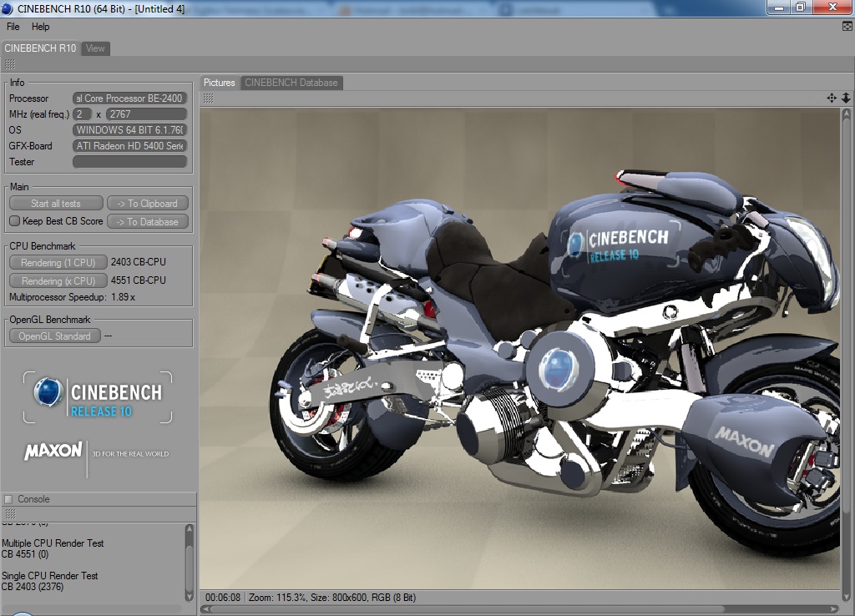Click the move/pan view arrows icon
855x616 pixels.
click(x=832, y=98)
